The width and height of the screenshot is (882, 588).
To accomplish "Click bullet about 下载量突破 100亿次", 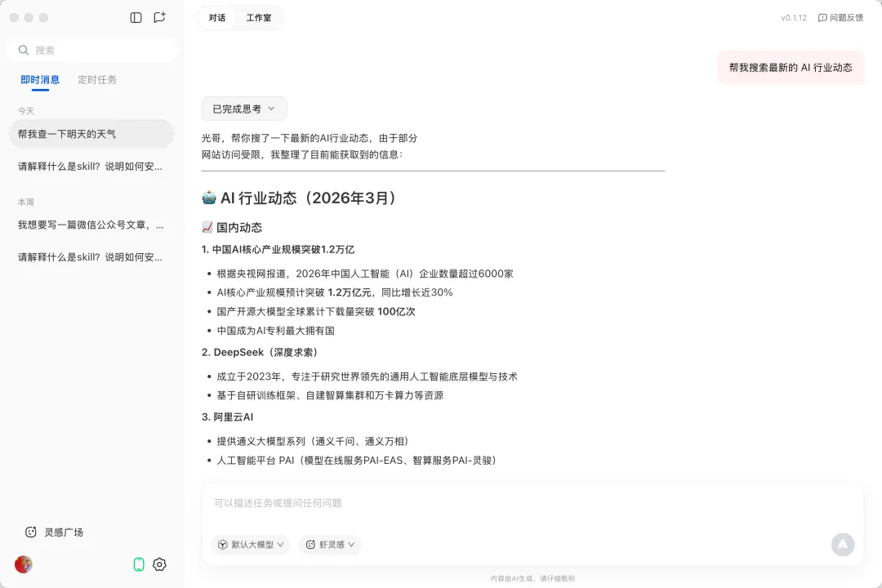I will pos(316,311).
